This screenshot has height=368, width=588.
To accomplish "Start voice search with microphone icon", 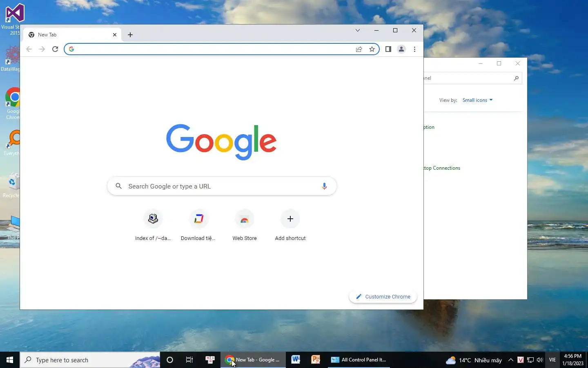I will (324, 186).
